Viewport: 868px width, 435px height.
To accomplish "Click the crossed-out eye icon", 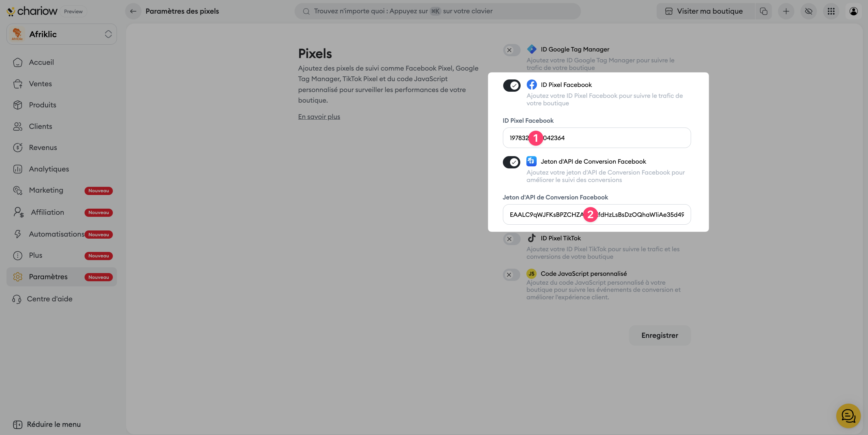I will 809,11.
